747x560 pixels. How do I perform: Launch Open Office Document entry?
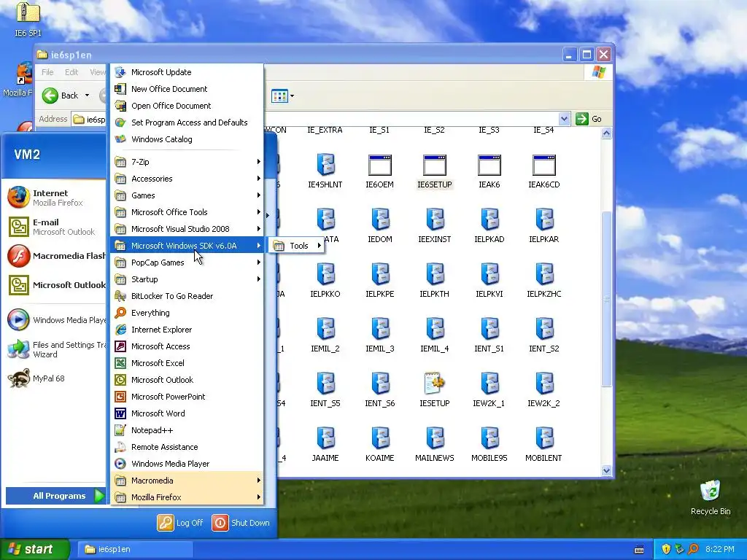[187, 106]
